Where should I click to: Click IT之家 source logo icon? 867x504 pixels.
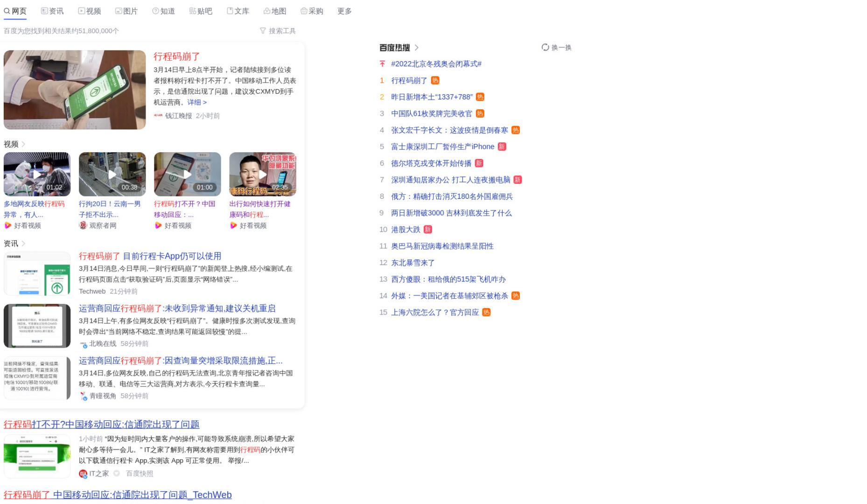click(83, 474)
